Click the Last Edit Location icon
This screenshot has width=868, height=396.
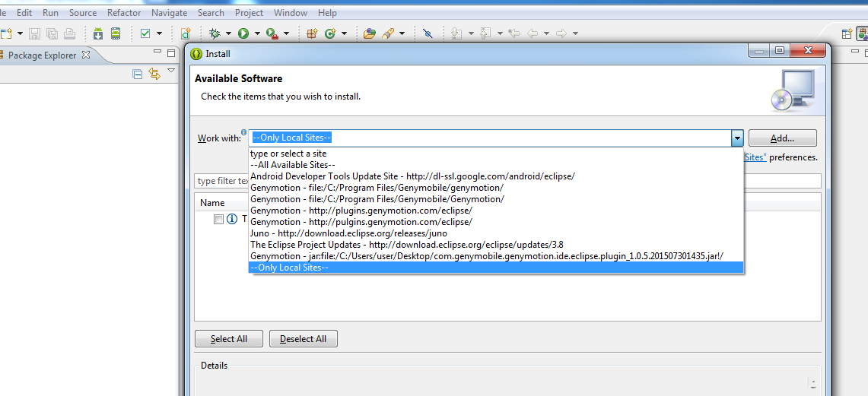pyautogui.click(x=514, y=33)
